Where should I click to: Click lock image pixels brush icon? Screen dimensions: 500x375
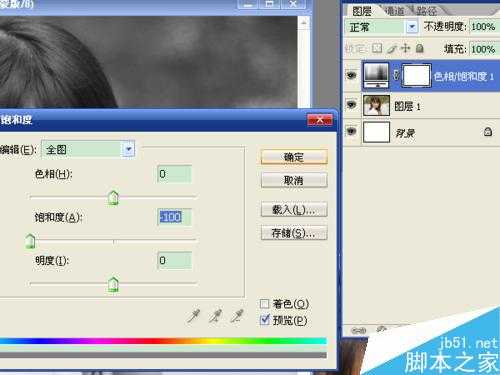[x=392, y=49]
